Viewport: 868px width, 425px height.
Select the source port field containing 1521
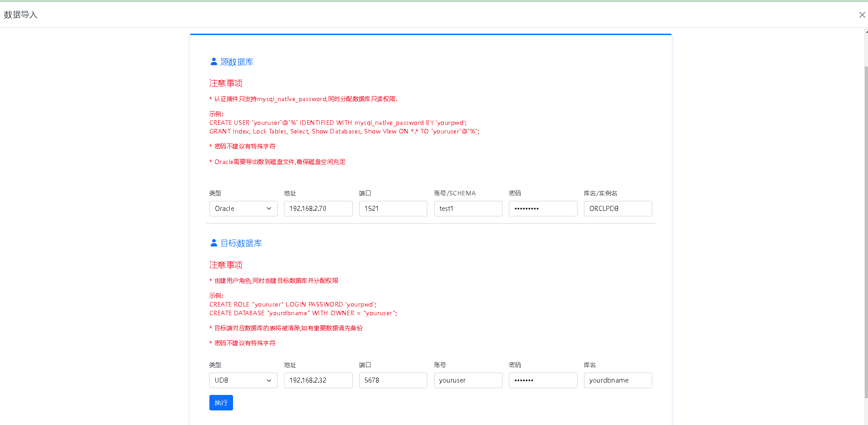coord(393,208)
